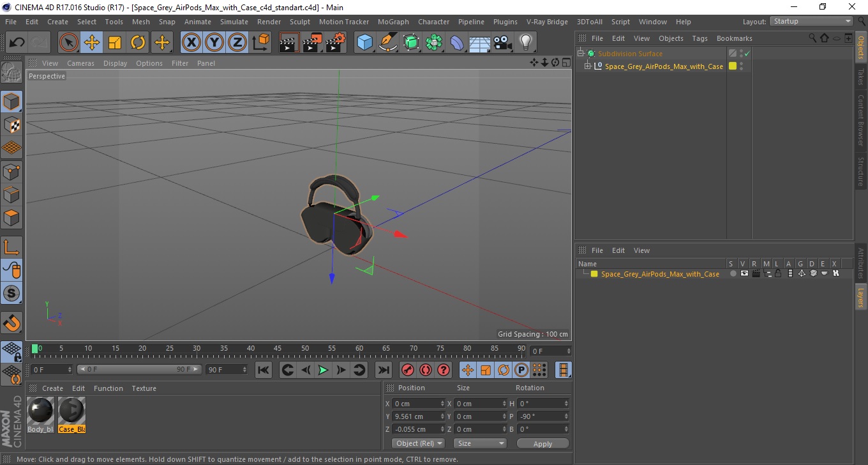Add a Camera object

pyautogui.click(x=502, y=43)
